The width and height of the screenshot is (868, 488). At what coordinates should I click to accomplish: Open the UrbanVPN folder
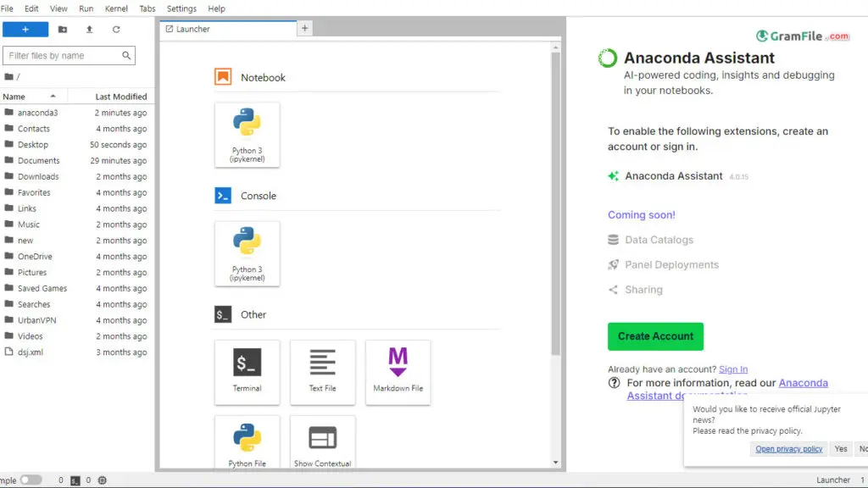pyautogui.click(x=77, y=319)
